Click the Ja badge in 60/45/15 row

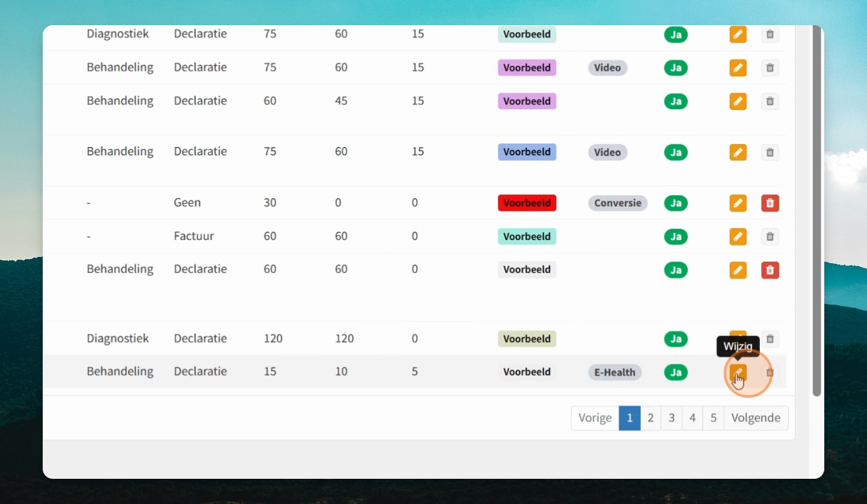pos(676,101)
